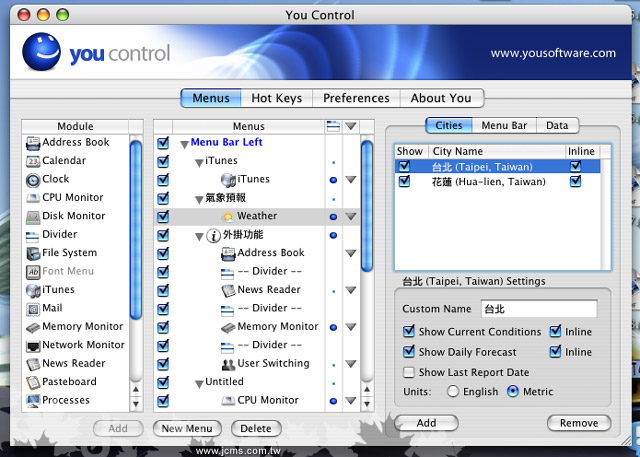Image resolution: width=640 pixels, height=457 pixels.
Task: Select English units radio button
Action: pos(453,391)
